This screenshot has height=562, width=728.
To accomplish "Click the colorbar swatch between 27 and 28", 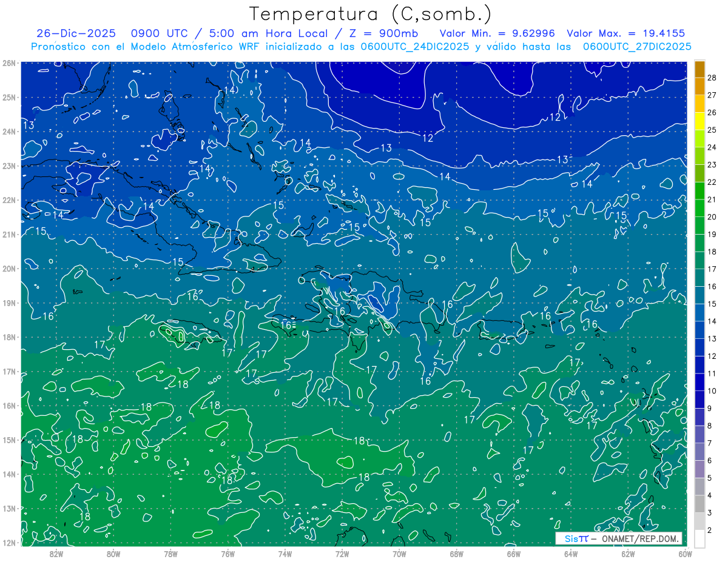I will click(700, 87).
